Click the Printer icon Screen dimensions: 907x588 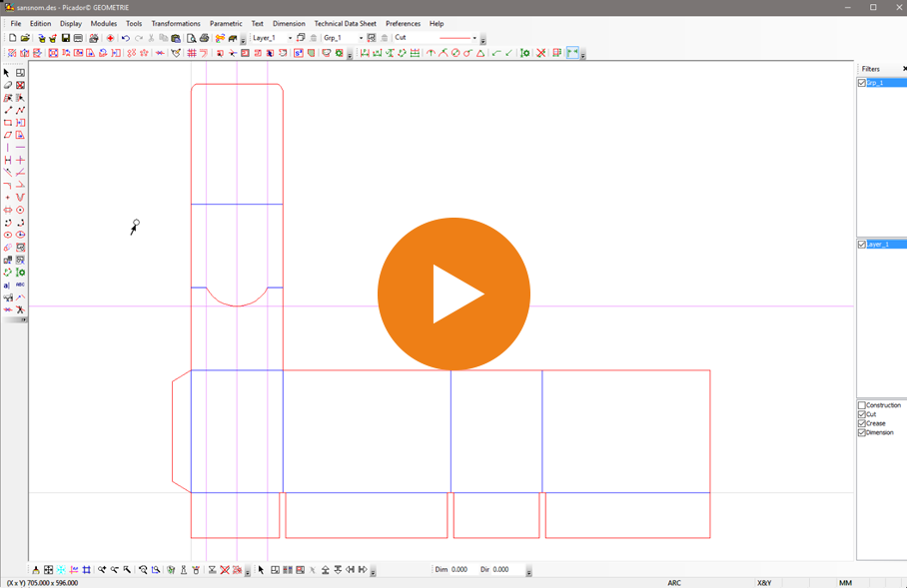[204, 38]
